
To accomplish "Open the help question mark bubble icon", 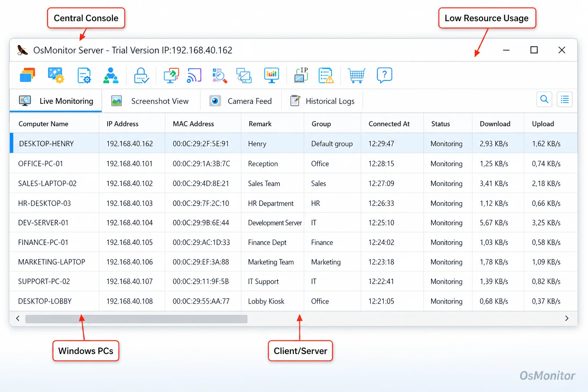I will 384,75.
